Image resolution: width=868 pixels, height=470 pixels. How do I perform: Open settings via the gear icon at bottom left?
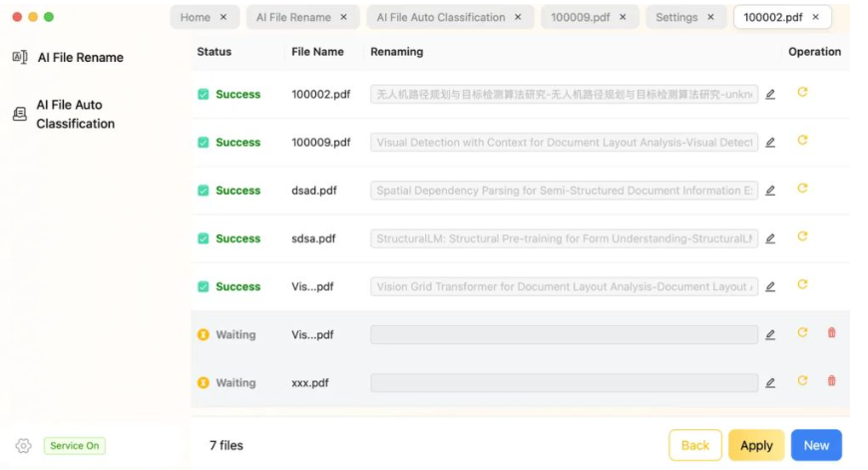pos(24,446)
